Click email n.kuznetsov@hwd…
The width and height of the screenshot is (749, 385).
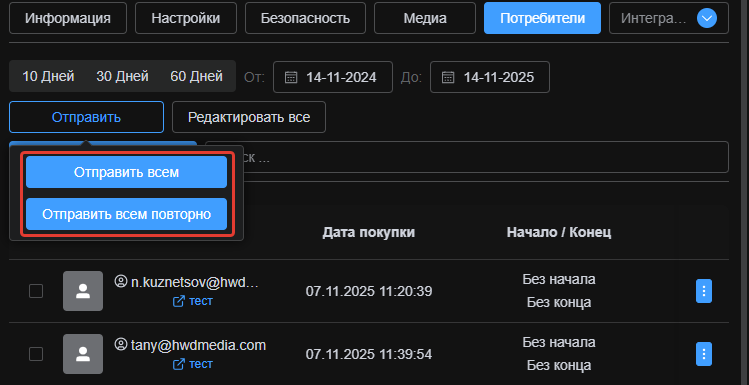(195, 282)
